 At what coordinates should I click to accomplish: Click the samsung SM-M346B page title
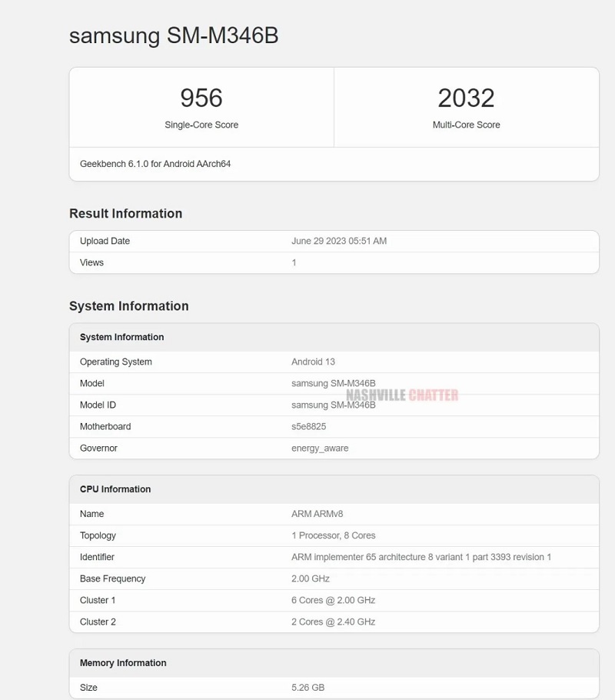click(174, 35)
